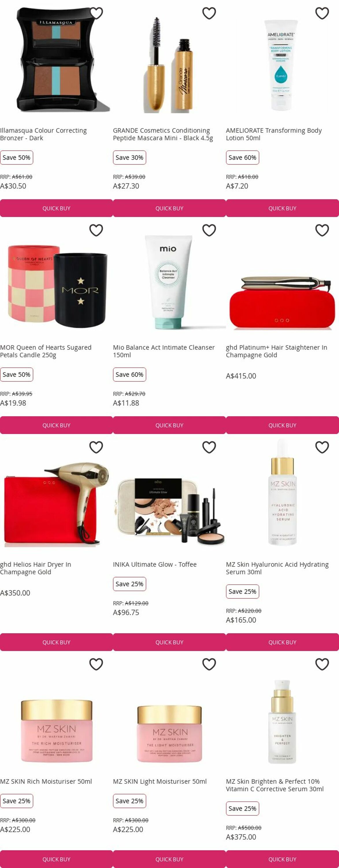
Task: Quick buy the Mio Balance Act Cleanser
Action: 169,425
